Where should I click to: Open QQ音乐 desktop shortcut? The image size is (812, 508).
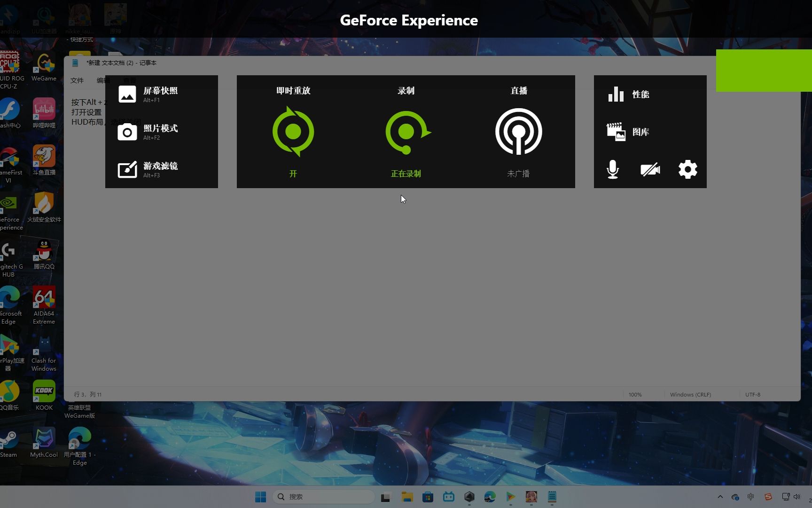point(9,395)
